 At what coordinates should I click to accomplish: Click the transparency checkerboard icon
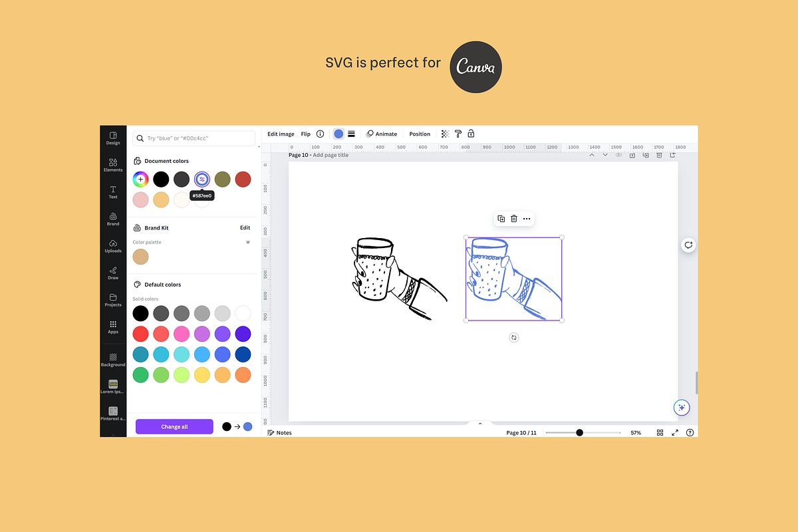pyautogui.click(x=445, y=134)
